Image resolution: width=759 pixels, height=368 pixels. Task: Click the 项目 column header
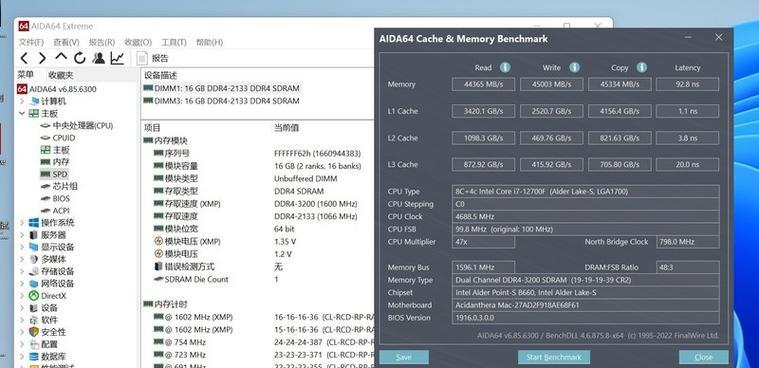(x=152, y=128)
